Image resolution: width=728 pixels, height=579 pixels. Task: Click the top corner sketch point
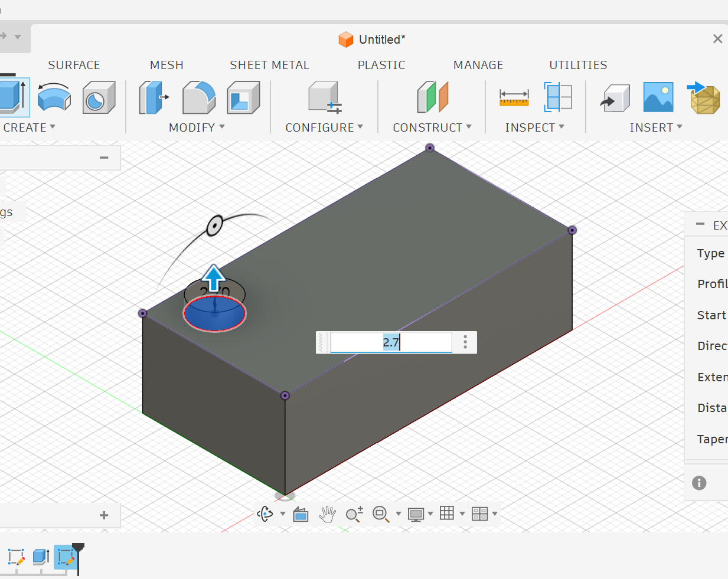click(430, 148)
